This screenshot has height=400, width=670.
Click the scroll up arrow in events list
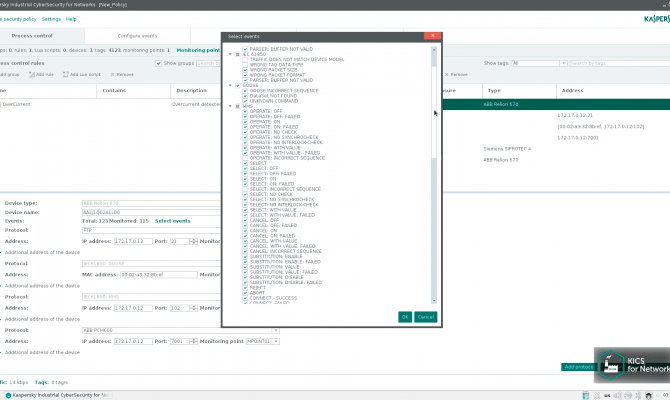[434, 50]
